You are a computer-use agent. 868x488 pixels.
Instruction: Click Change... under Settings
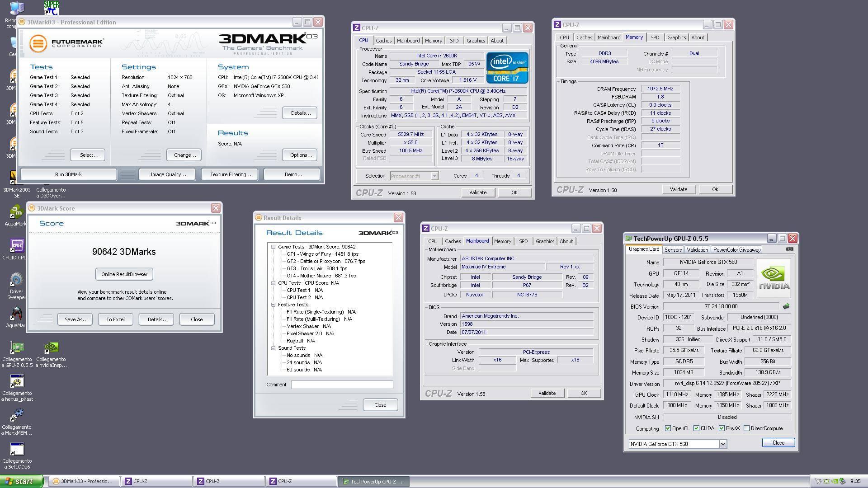[x=184, y=155]
